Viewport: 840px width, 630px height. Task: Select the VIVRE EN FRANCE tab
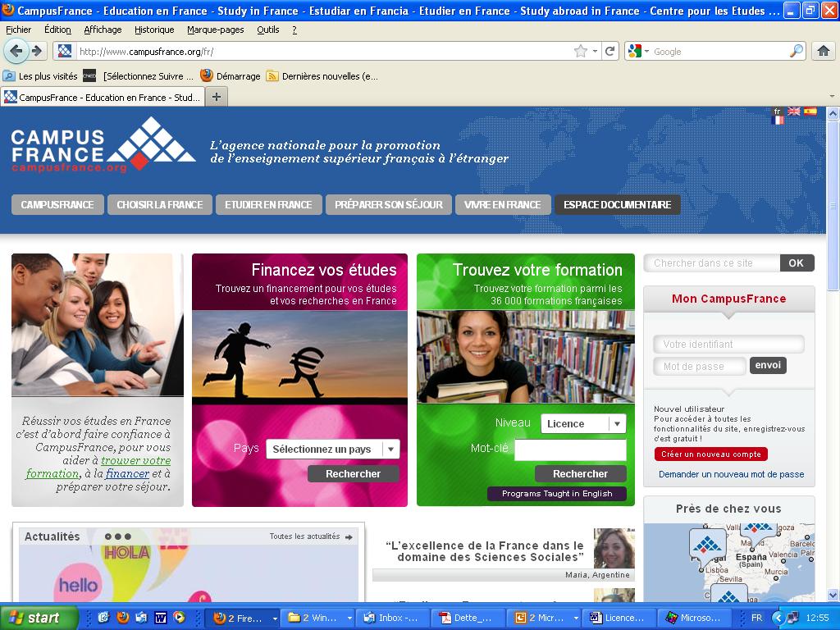tap(503, 204)
